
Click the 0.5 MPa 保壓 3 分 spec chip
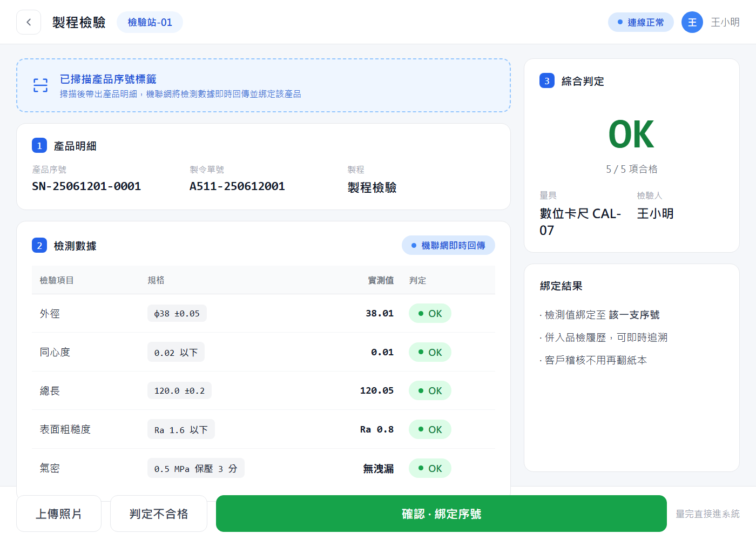pos(196,468)
